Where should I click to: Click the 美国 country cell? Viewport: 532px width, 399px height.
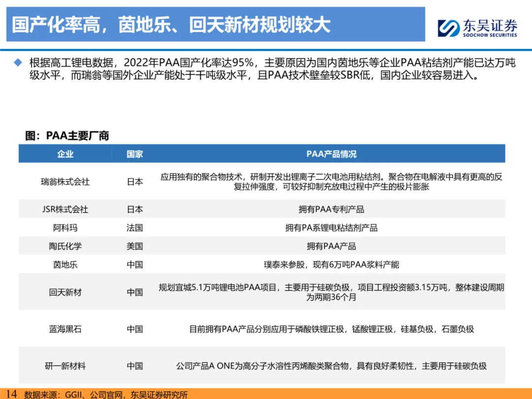[134, 246]
